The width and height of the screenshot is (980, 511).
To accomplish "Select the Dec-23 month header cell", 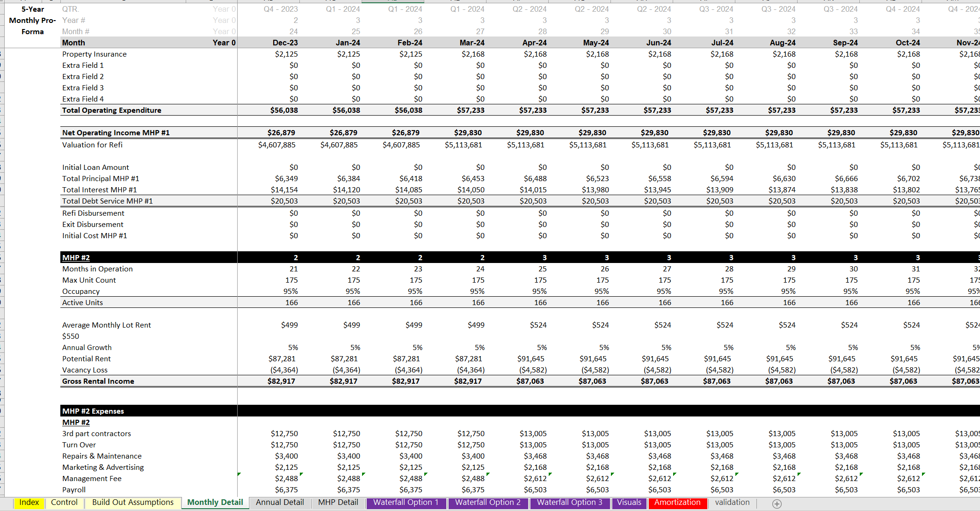I will 285,43.
